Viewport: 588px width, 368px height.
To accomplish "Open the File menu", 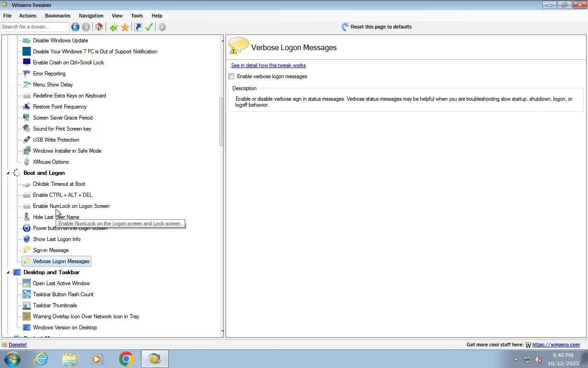I will 7,16.
